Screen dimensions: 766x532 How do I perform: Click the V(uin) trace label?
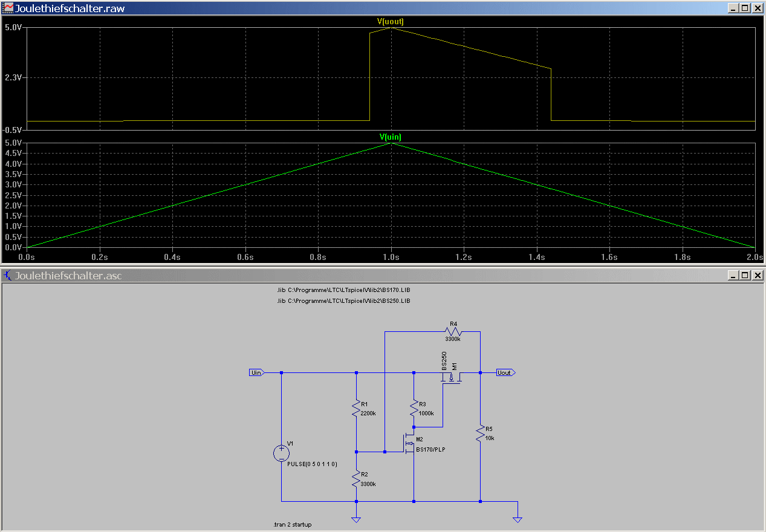(391, 137)
